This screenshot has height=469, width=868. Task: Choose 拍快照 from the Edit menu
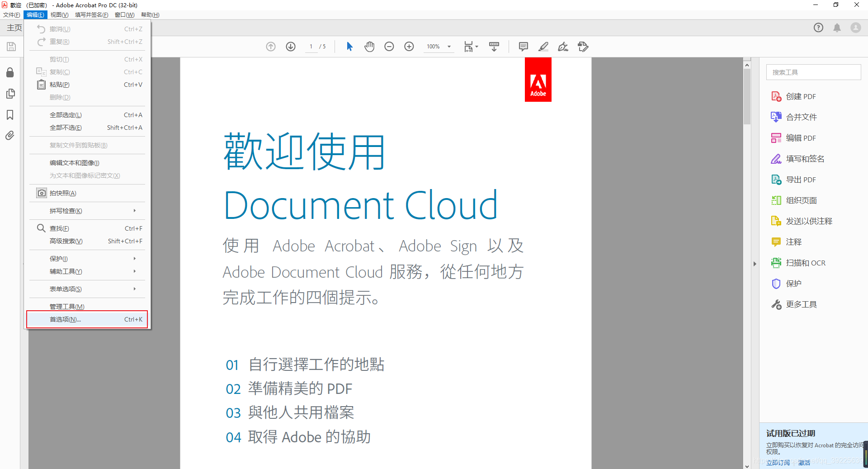87,193
